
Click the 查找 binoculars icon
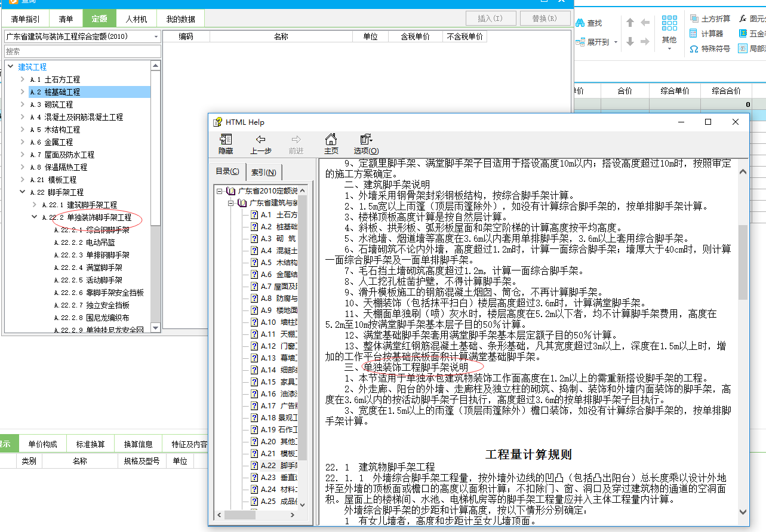580,23
